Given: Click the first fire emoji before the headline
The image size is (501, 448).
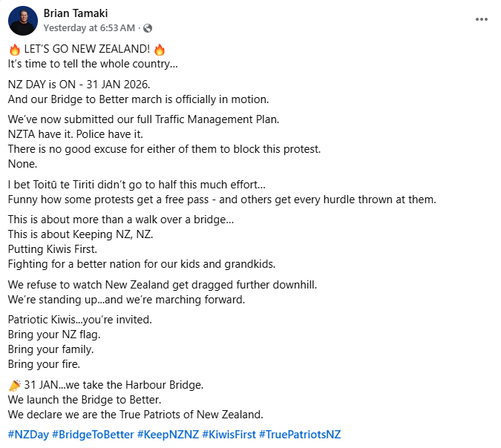Looking at the screenshot, I should [14, 50].
